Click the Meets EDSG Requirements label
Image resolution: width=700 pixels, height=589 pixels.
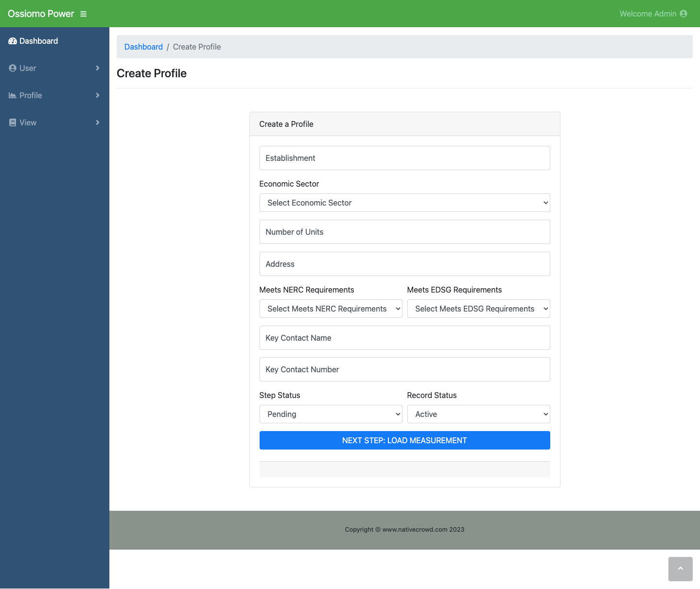(455, 290)
